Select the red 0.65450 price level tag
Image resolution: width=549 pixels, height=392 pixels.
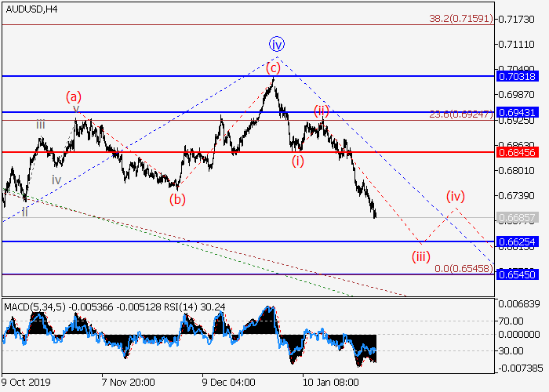pyautogui.click(x=517, y=274)
